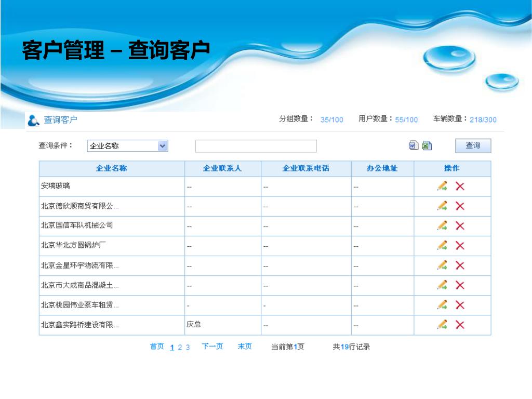Click the 查询客户 user search icon

[x=33, y=120]
